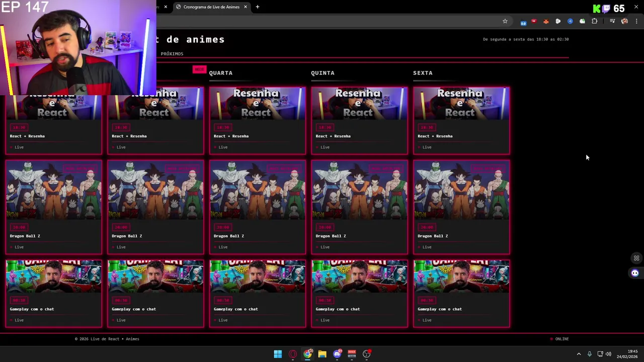The image size is (644, 362).
Task: Open a new browser tab
Action: pos(258,7)
